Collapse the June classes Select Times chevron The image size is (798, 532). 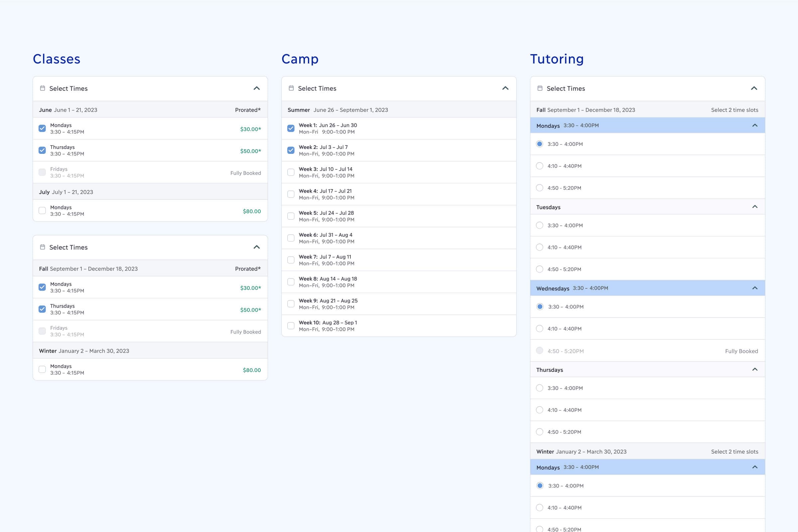(x=257, y=88)
